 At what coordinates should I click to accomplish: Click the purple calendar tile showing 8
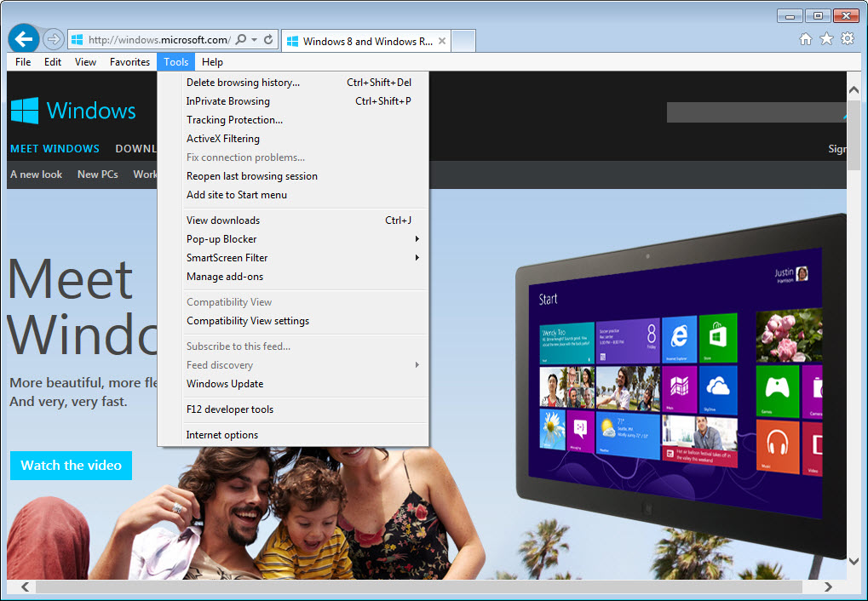pos(628,341)
